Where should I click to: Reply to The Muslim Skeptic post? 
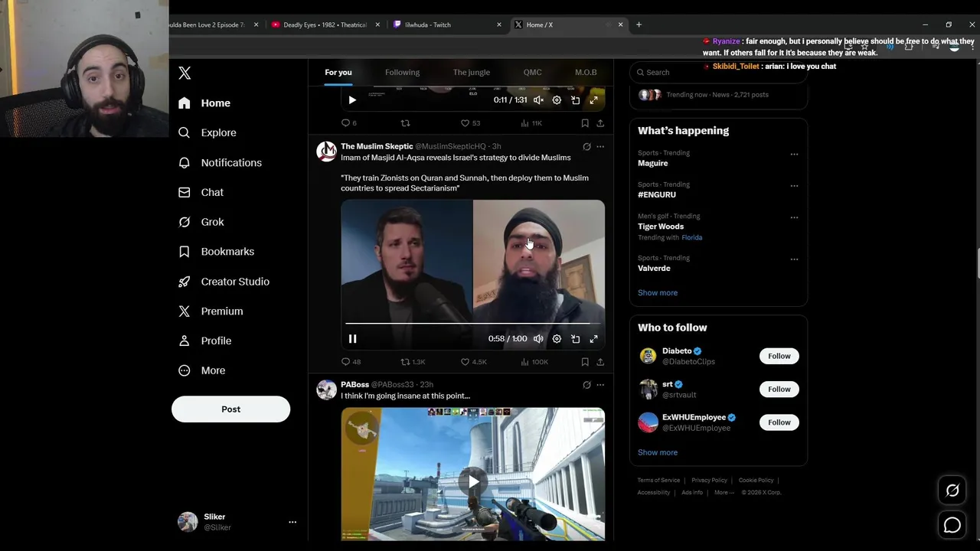(x=351, y=361)
